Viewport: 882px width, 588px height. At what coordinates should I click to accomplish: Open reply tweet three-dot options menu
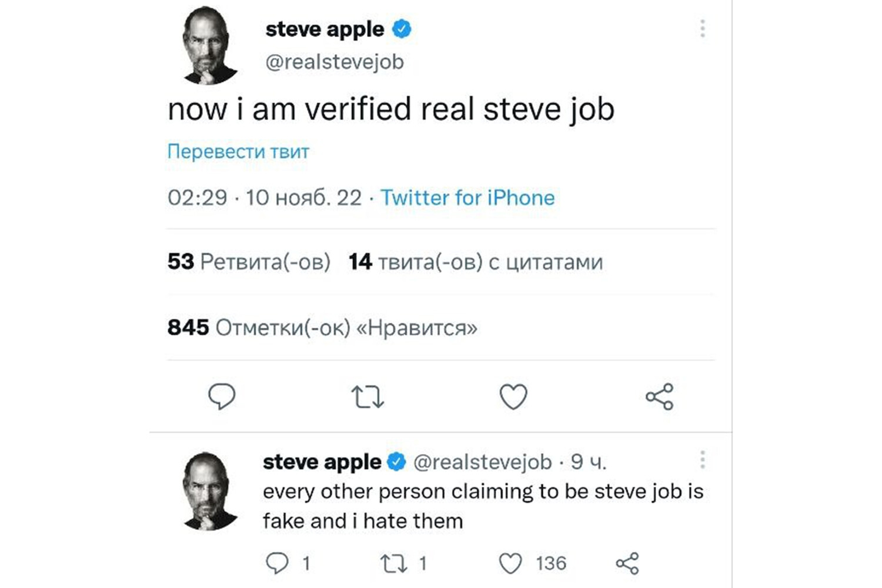[x=702, y=460]
